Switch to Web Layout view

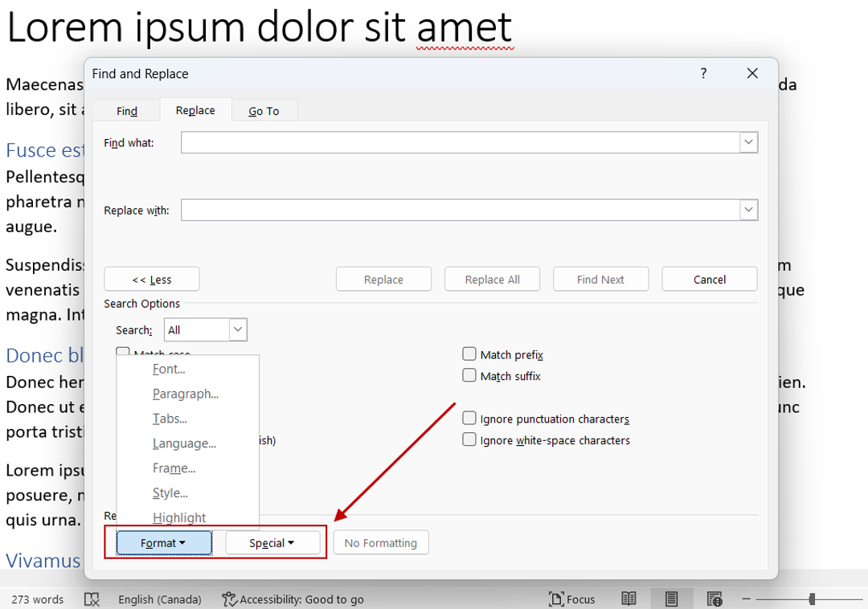tap(714, 599)
